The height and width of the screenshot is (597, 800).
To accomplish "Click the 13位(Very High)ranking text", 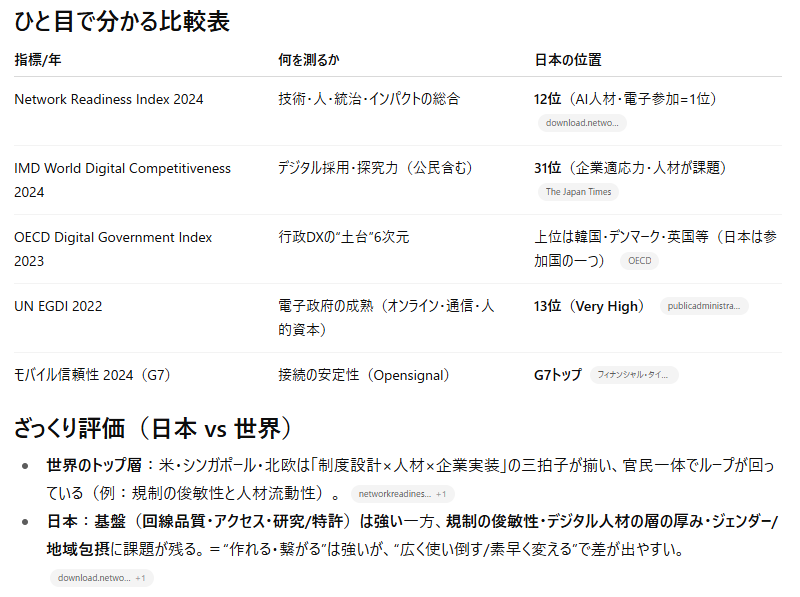I will pyautogui.click(x=590, y=306).
